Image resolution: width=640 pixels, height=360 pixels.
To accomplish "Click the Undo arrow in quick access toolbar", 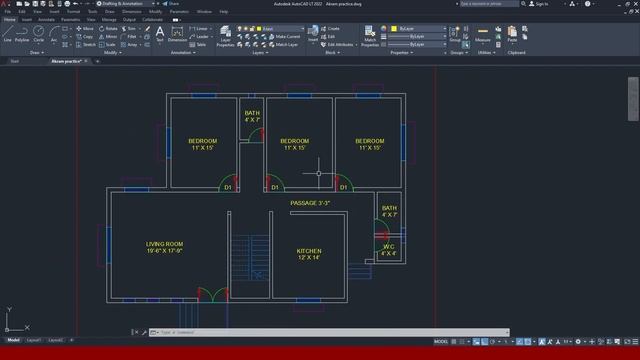I will click(76, 4).
